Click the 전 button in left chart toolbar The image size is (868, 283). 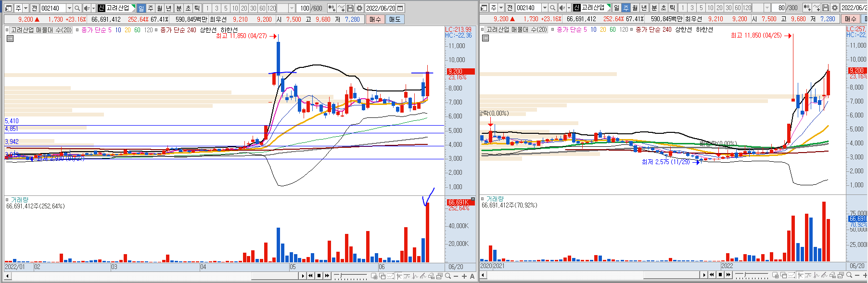(x=34, y=8)
